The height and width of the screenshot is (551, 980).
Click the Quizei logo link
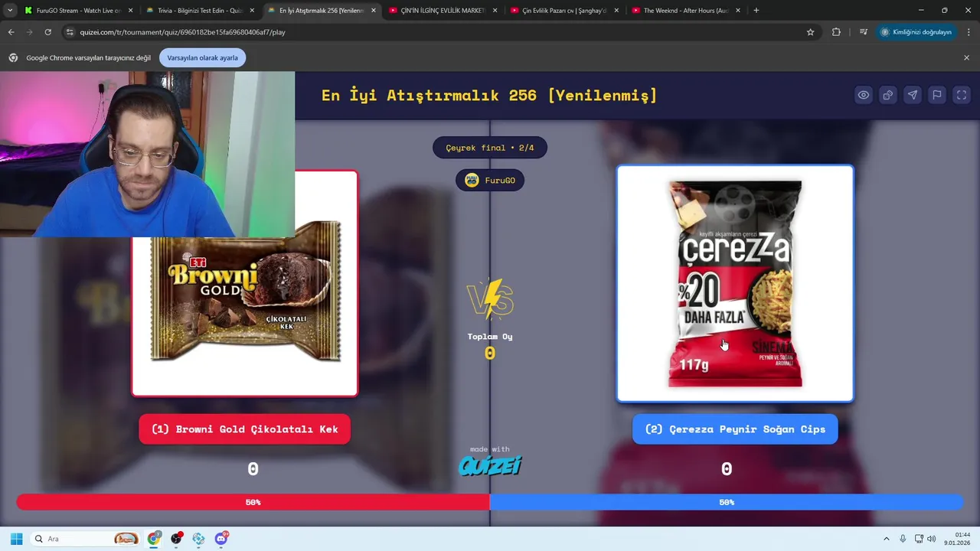[x=490, y=465]
